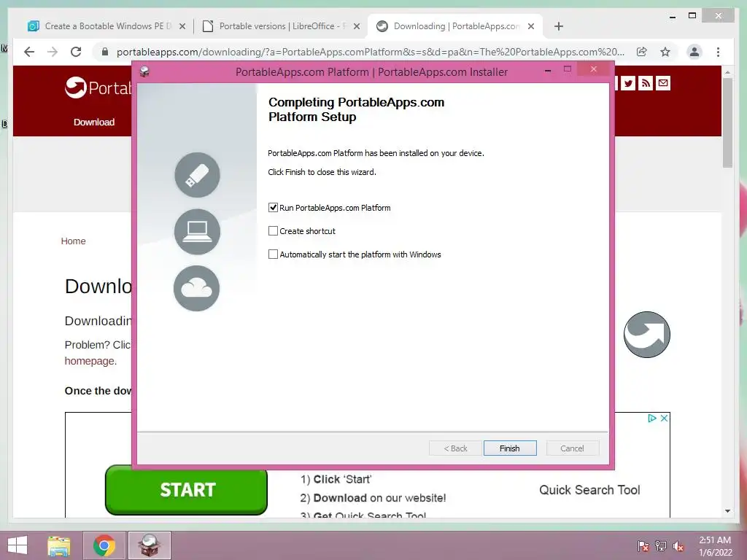
Task: Open the Windows Start menu
Action: [18, 545]
